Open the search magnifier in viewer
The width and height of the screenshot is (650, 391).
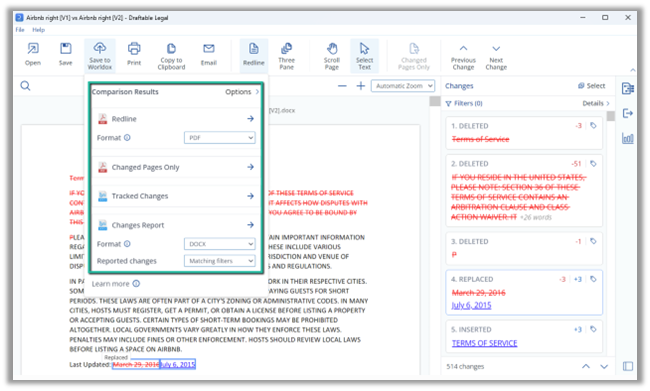(25, 86)
